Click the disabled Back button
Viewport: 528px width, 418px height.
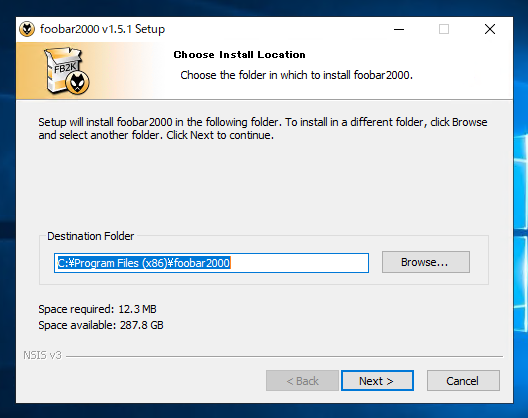click(x=302, y=381)
